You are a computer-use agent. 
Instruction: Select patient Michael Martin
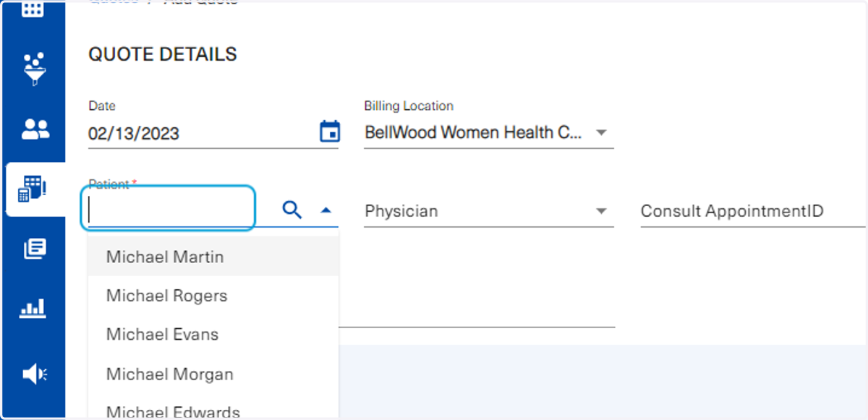coord(213,257)
